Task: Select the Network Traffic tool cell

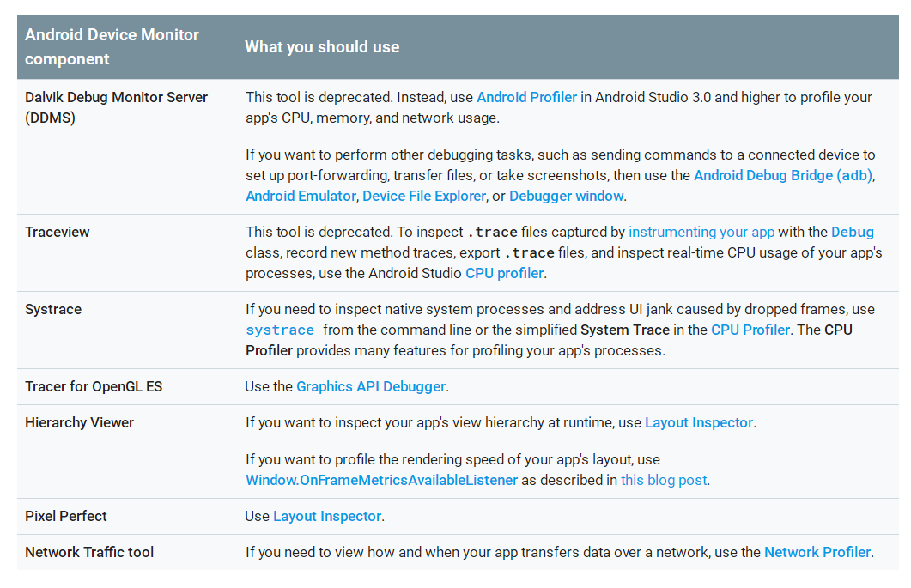Action: point(89,552)
